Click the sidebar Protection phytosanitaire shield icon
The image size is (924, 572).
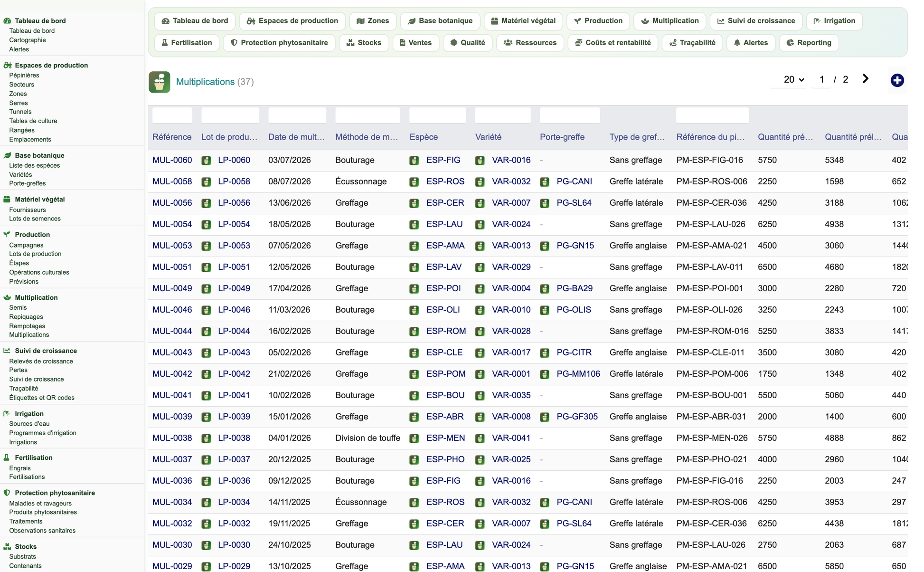(7, 493)
